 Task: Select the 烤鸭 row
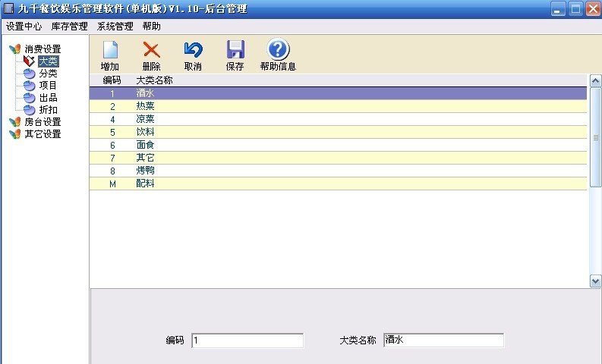pos(338,171)
